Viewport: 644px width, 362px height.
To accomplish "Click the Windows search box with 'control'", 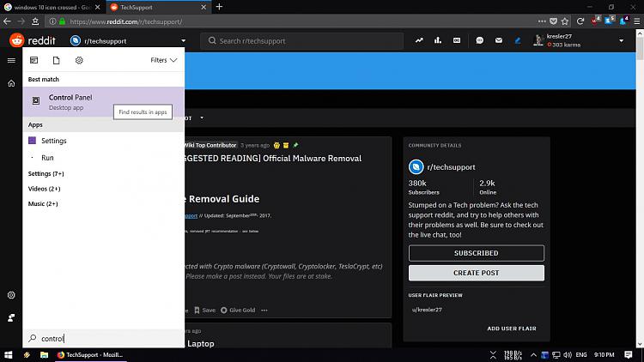I will coord(104,339).
